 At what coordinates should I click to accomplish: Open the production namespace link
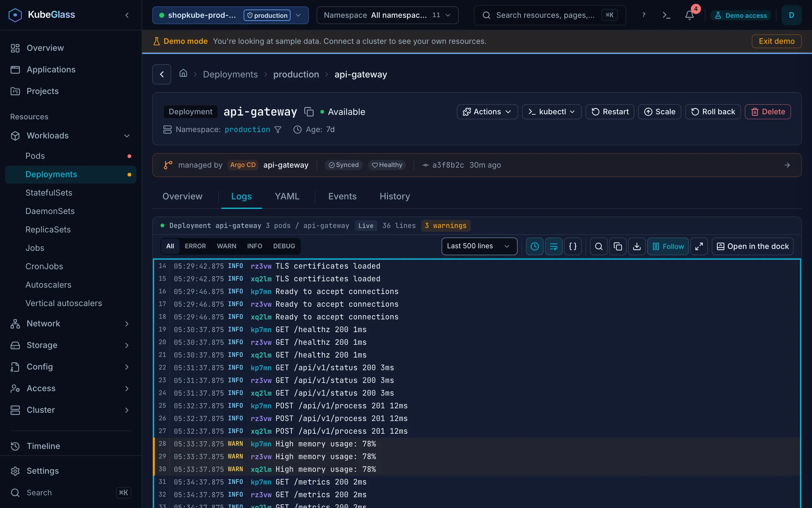pos(247,130)
